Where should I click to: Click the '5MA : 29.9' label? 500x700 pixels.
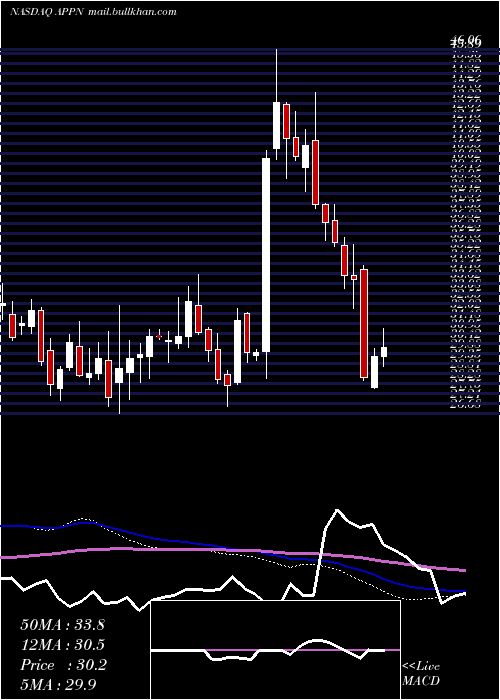[x=58, y=684]
